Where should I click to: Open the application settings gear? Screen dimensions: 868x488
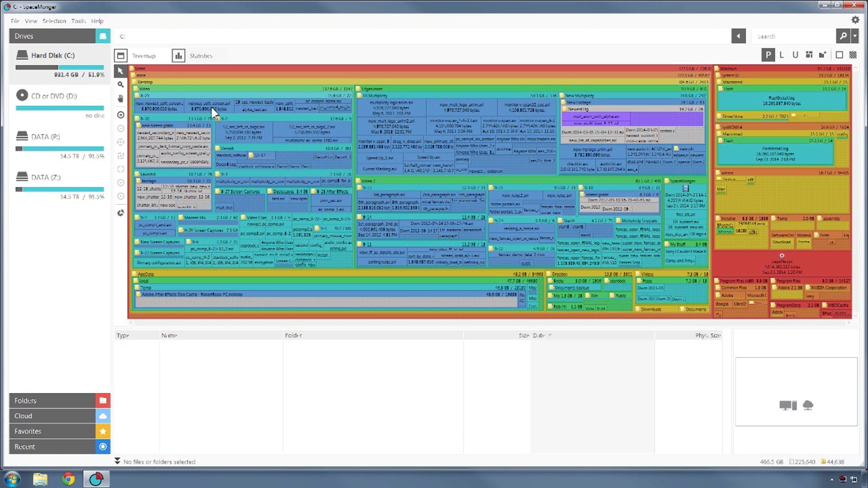855,20
